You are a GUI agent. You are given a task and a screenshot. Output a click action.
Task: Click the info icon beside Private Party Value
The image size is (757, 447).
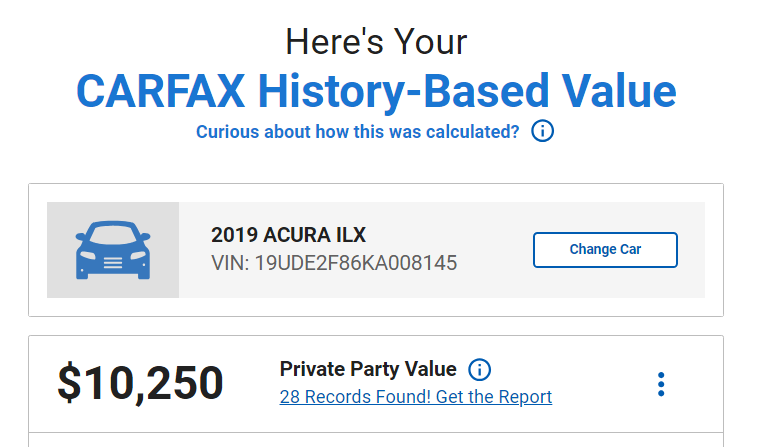(479, 370)
